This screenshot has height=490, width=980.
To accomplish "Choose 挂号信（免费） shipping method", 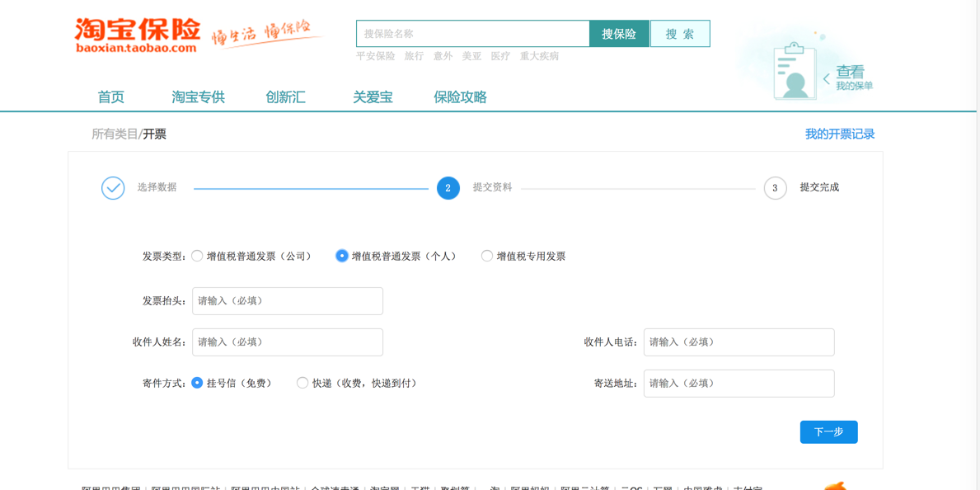I will 197,383.
